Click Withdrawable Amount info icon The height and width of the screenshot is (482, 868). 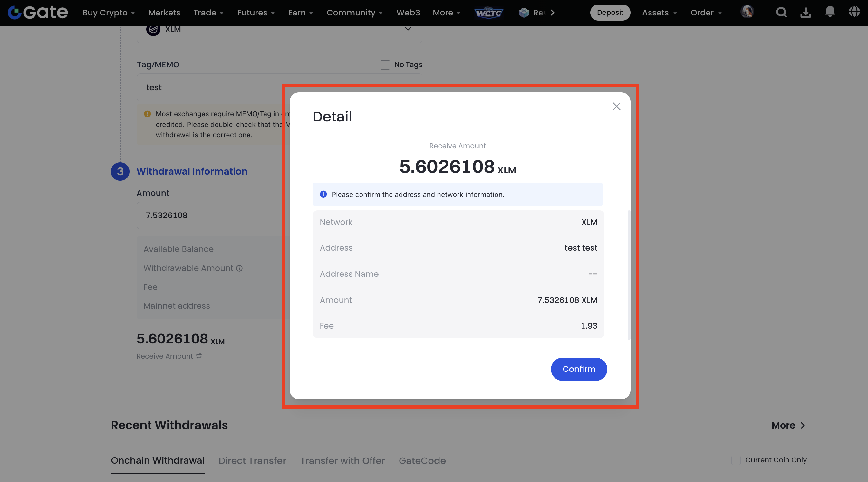pos(239,268)
